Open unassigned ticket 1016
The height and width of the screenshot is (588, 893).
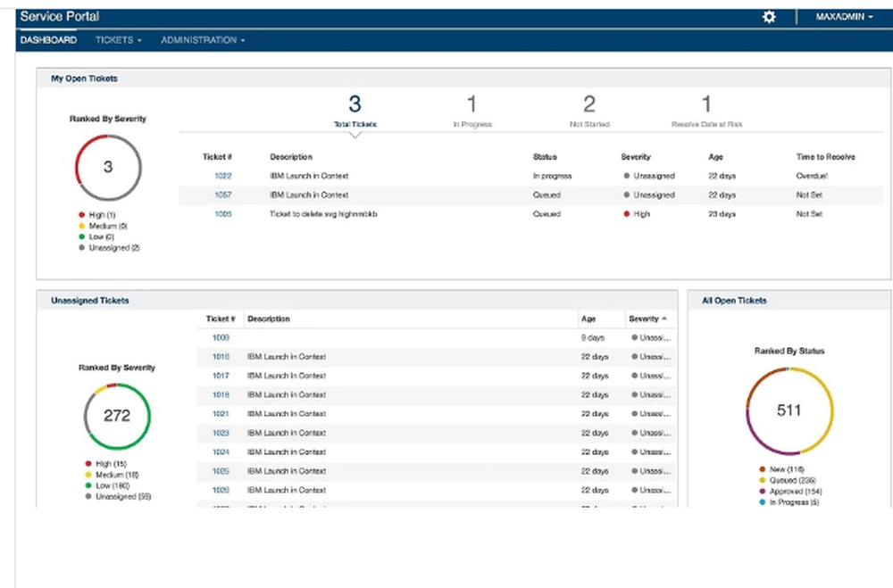221,357
